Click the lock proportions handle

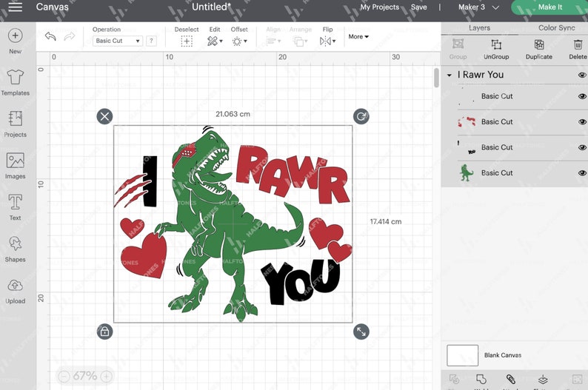click(104, 332)
